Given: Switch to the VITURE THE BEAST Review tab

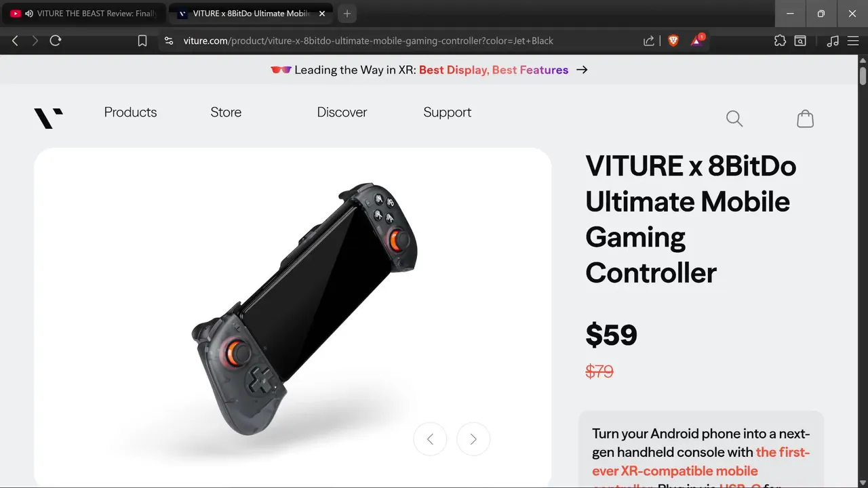Looking at the screenshot, I should pos(84,14).
